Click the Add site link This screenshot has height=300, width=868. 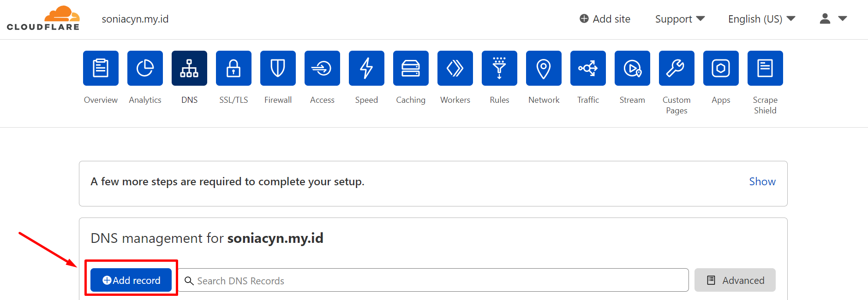[605, 19]
